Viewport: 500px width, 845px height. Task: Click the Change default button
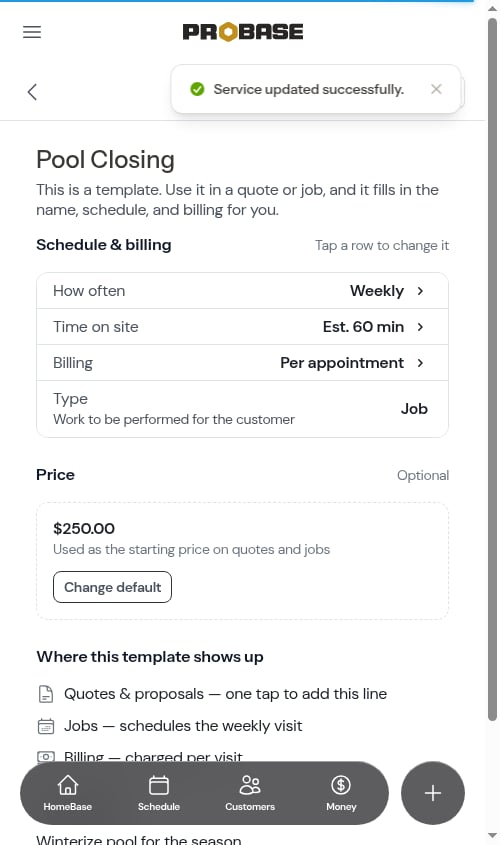pos(112,587)
